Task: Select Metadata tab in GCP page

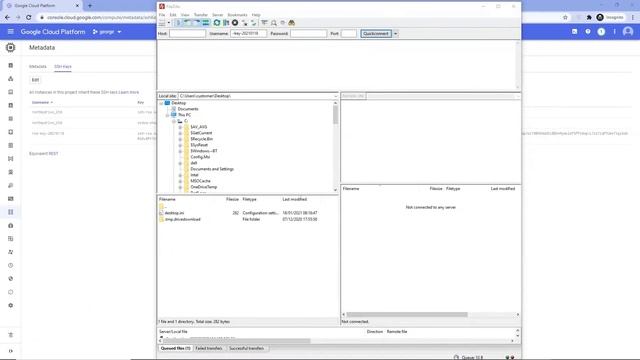Action: point(38,67)
